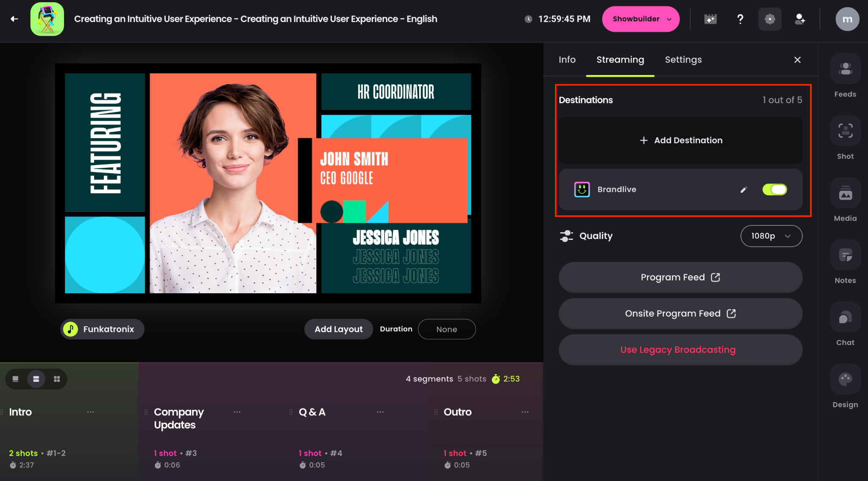868x481 pixels.
Task: Click the Add Layout button
Action: 339,329
